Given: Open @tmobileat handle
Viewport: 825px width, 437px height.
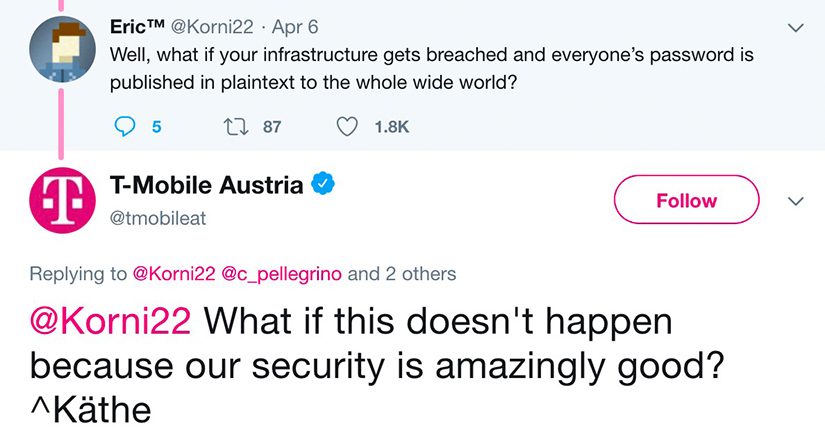Looking at the screenshot, I should tap(158, 218).
